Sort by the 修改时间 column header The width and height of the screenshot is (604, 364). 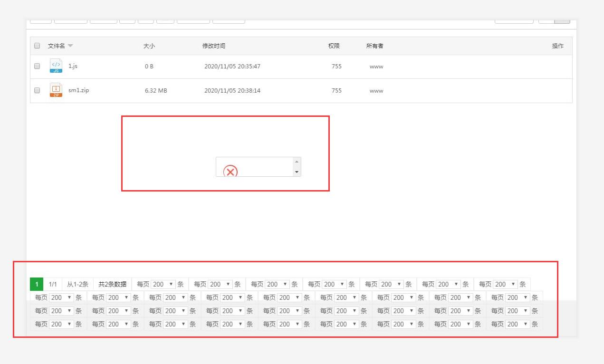click(x=214, y=46)
